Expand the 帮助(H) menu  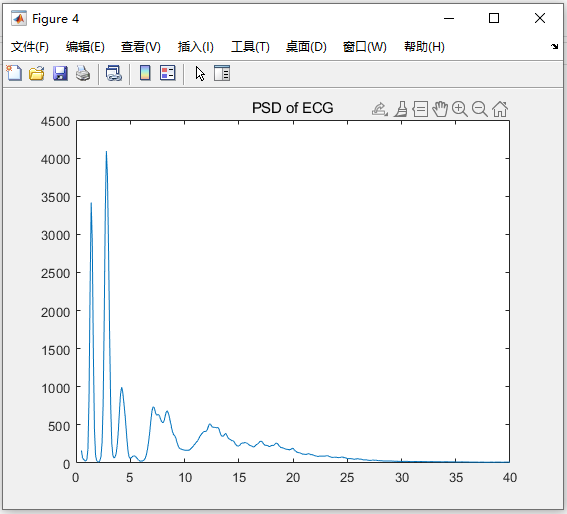pos(424,47)
